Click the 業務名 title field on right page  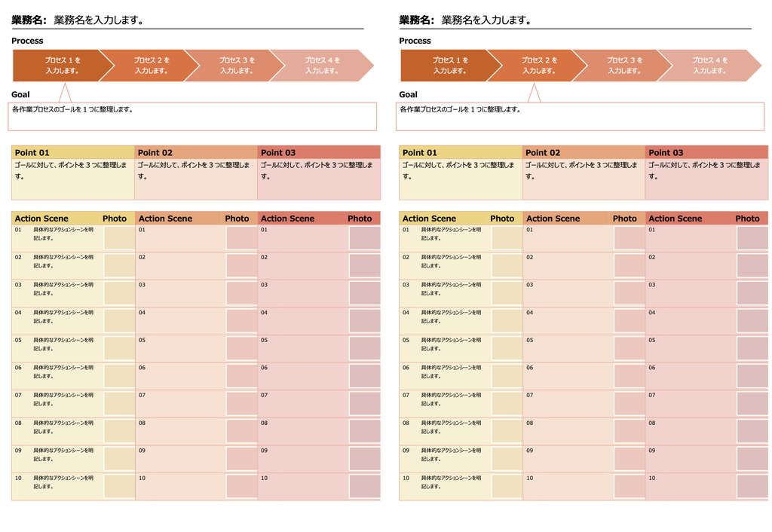(x=575, y=20)
